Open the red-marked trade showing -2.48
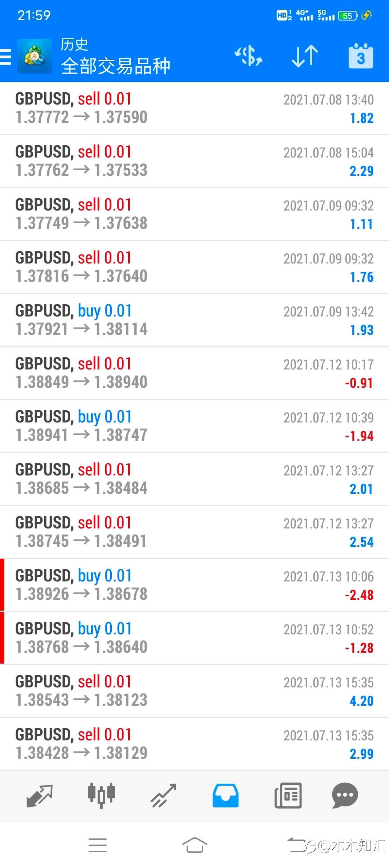 (x=194, y=585)
